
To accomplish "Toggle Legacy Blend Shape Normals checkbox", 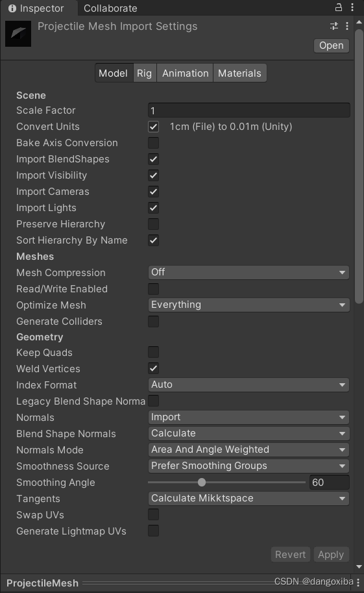I will pyautogui.click(x=154, y=401).
